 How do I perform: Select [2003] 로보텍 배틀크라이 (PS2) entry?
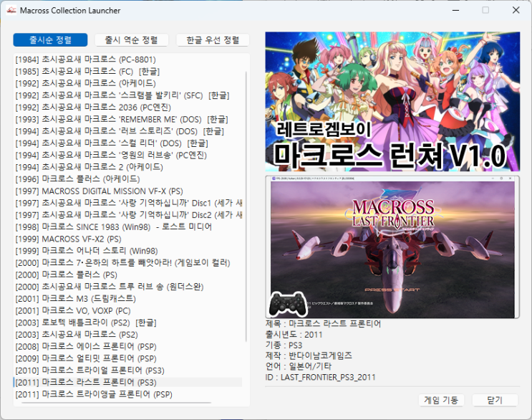pos(87,323)
